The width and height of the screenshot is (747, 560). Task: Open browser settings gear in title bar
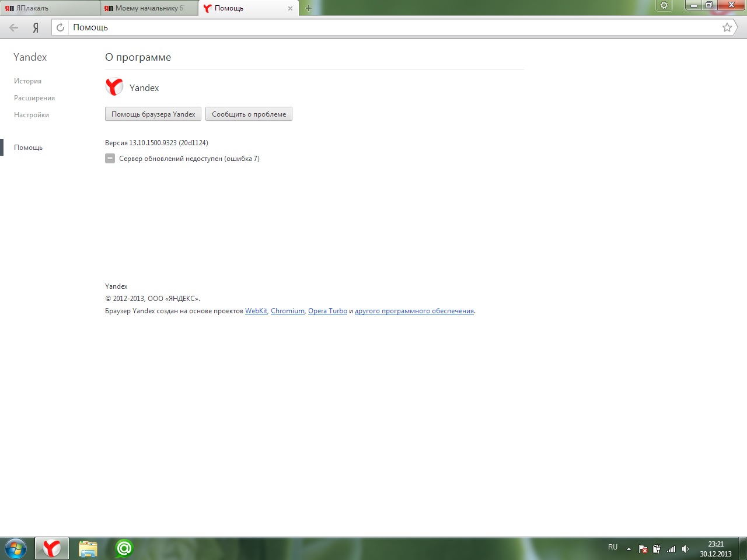(664, 5)
